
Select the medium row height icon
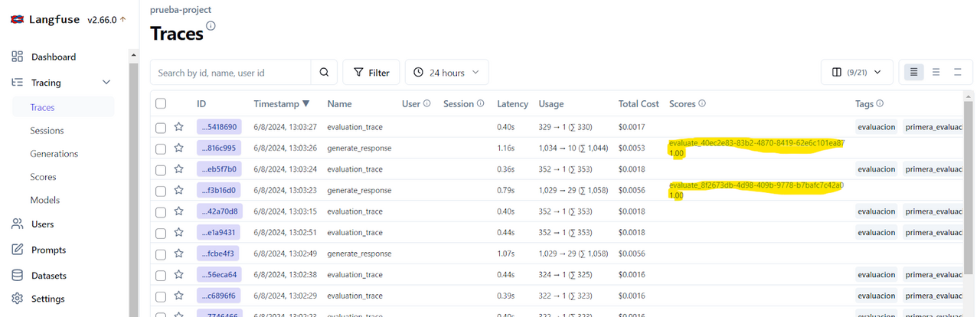coord(936,73)
